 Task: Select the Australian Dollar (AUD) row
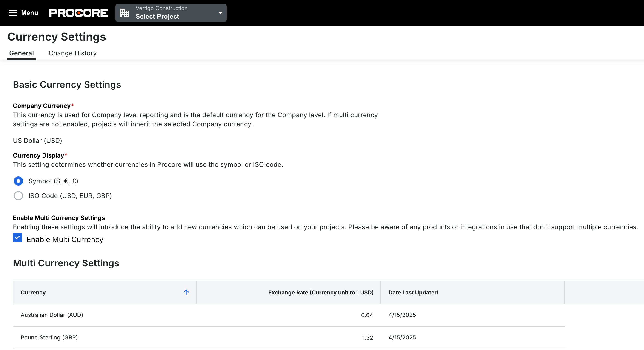click(52, 315)
